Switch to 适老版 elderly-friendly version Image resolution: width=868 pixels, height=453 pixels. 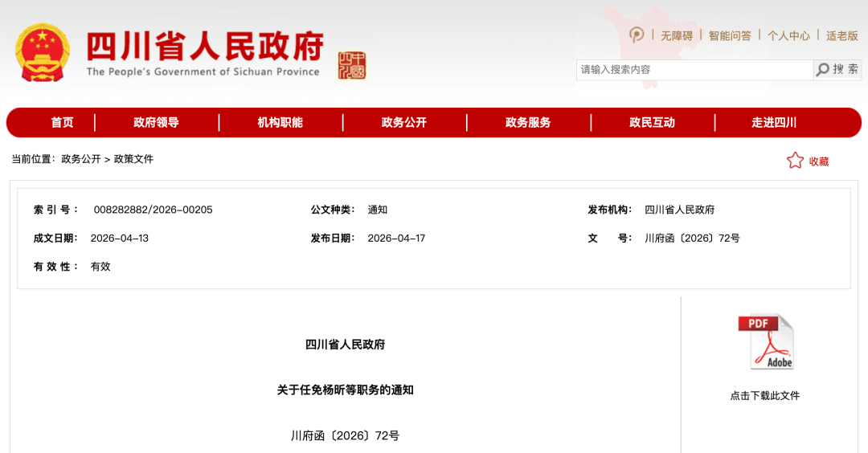[x=841, y=35]
